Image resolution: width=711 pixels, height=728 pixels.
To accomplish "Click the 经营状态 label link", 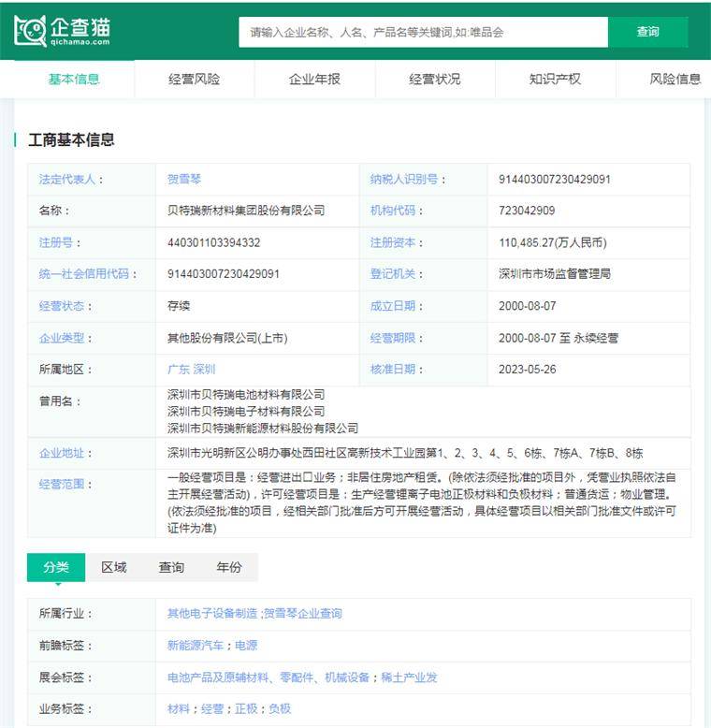I will 62,306.
